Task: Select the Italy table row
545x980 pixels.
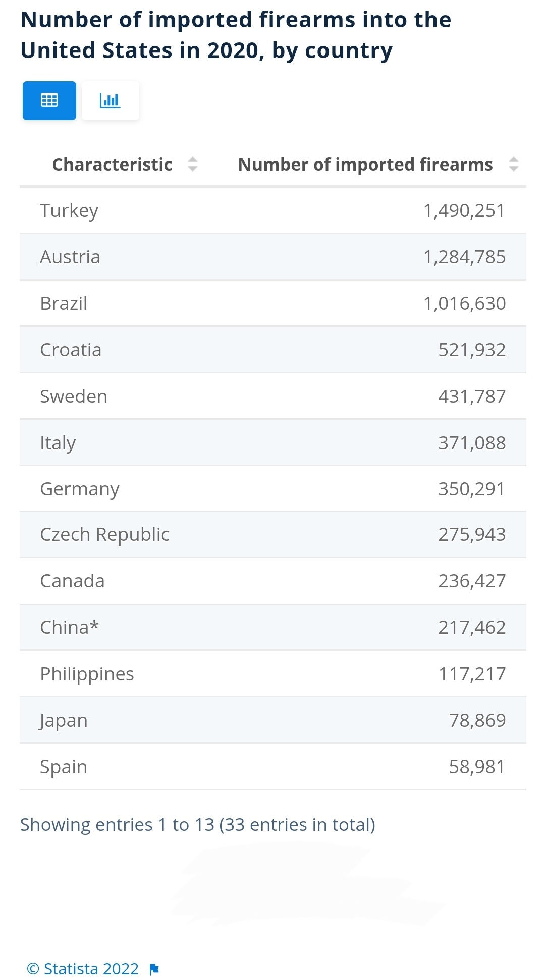Action: [272, 443]
